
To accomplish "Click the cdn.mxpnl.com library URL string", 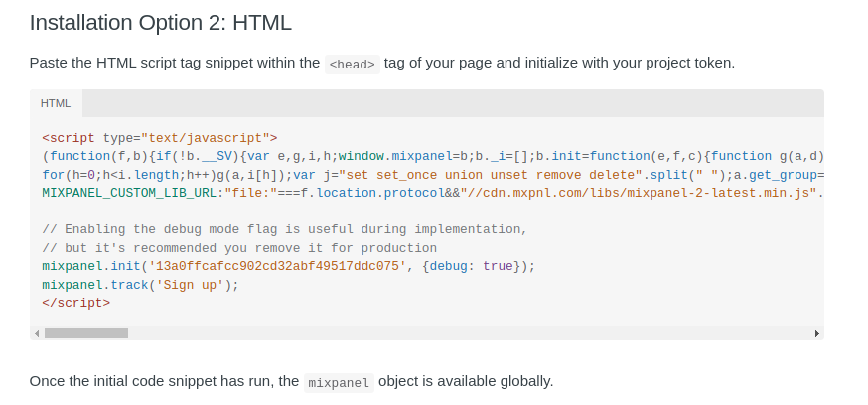I will (641, 193).
